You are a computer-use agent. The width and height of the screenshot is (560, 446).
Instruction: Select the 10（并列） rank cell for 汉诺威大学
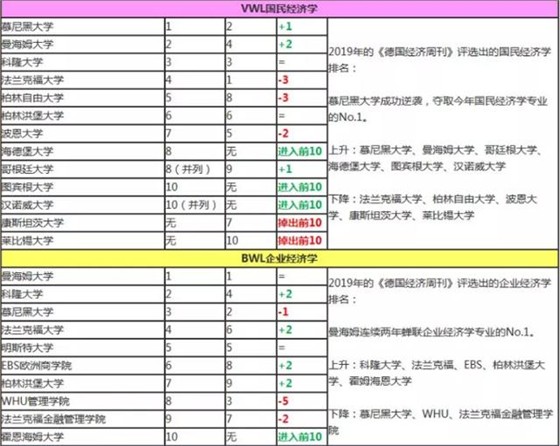[x=195, y=205]
